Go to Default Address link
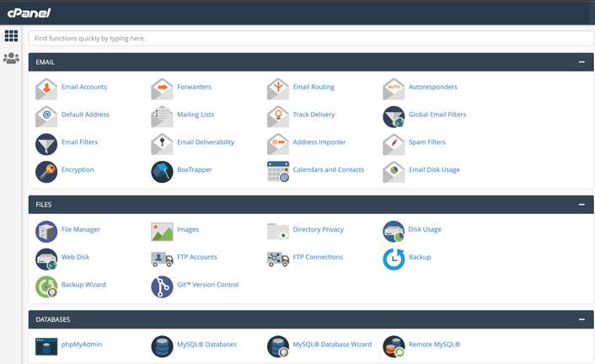Screen dimensions: 595x364 (85, 115)
